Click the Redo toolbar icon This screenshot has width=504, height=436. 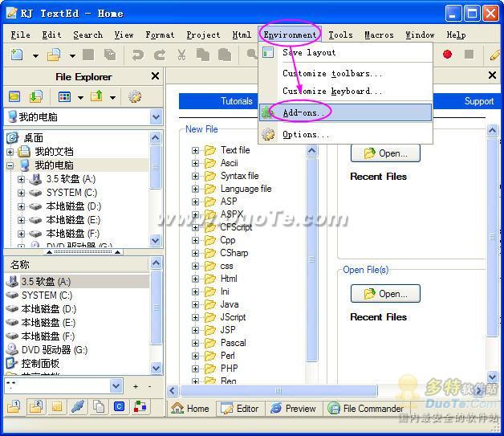(160, 55)
